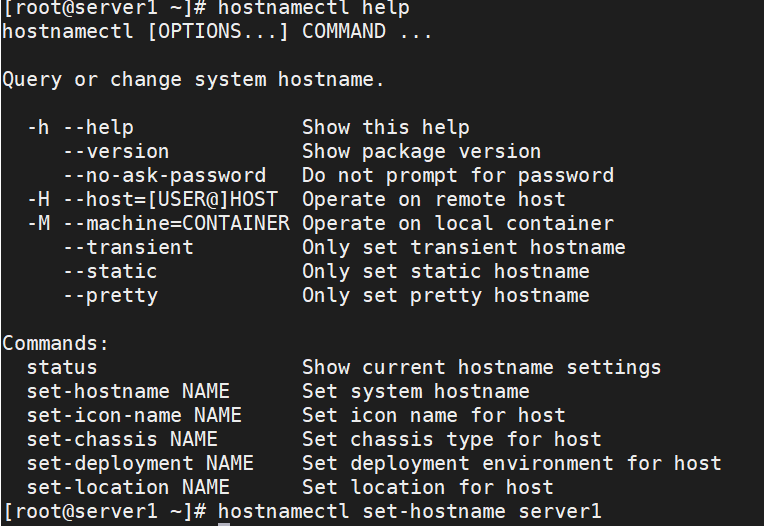Screen dimensions: 764x526
Task: Click the 'hostnamectl help' command text
Action: (313, 8)
